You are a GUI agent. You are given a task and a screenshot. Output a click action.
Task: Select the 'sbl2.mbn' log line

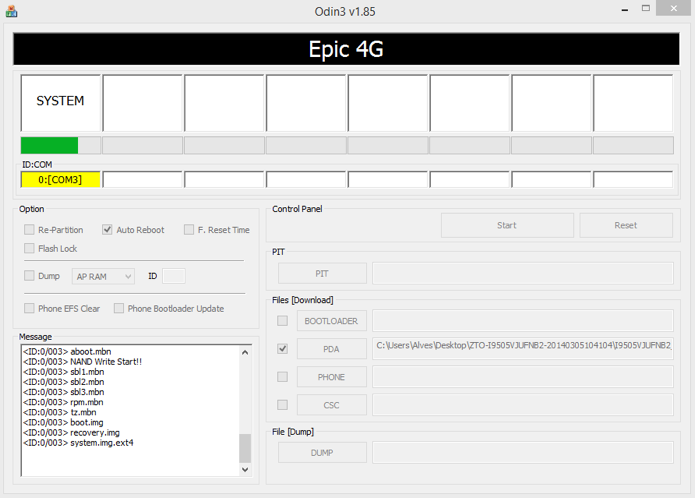(63, 382)
